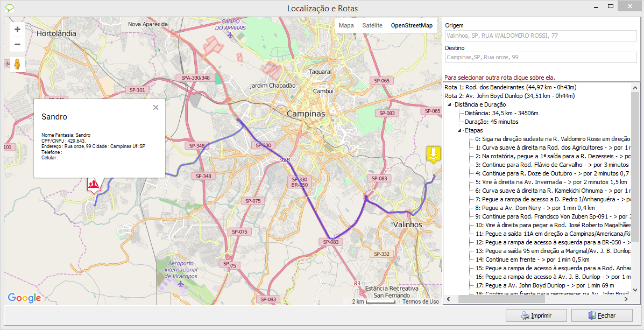The width and height of the screenshot is (644, 330).
Task: Click the Viracopos airport icon on map
Action: click(180, 283)
